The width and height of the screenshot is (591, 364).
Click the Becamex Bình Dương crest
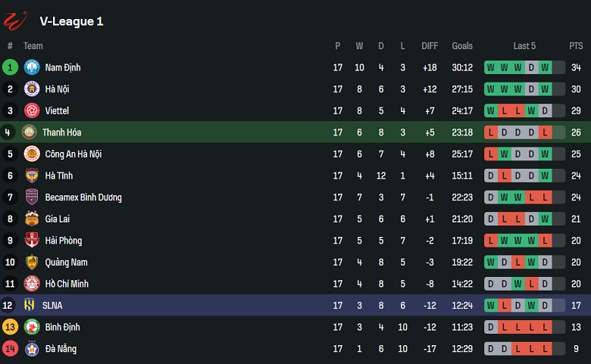click(31, 198)
